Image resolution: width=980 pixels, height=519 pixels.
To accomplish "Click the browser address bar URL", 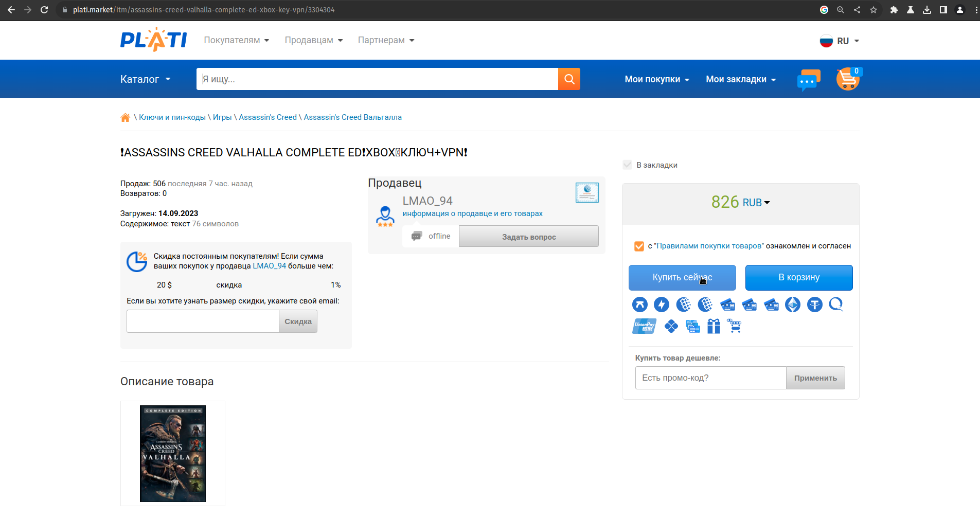I will coord(204,10).
